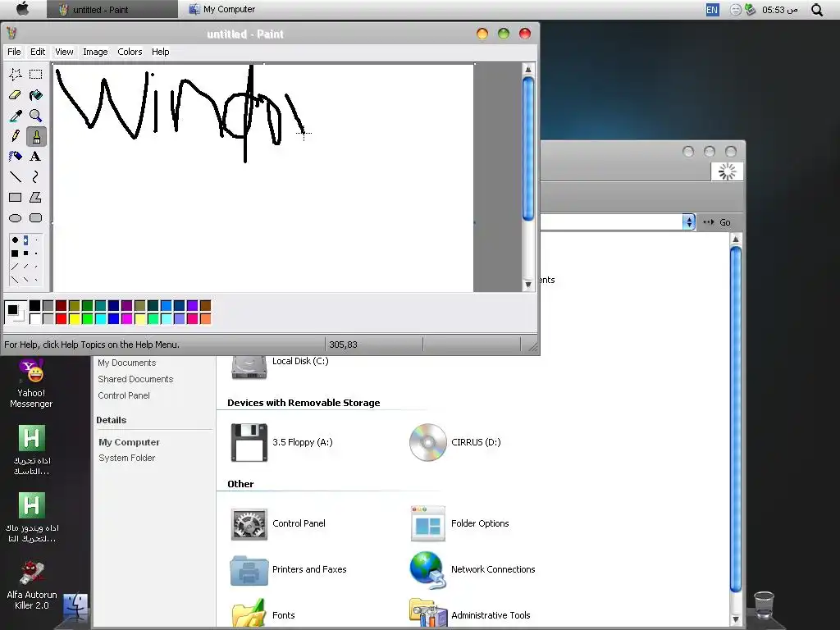The image size is (840, 630).
Task: Select the Free-Form Select tool in Paint
Action: 15,75
